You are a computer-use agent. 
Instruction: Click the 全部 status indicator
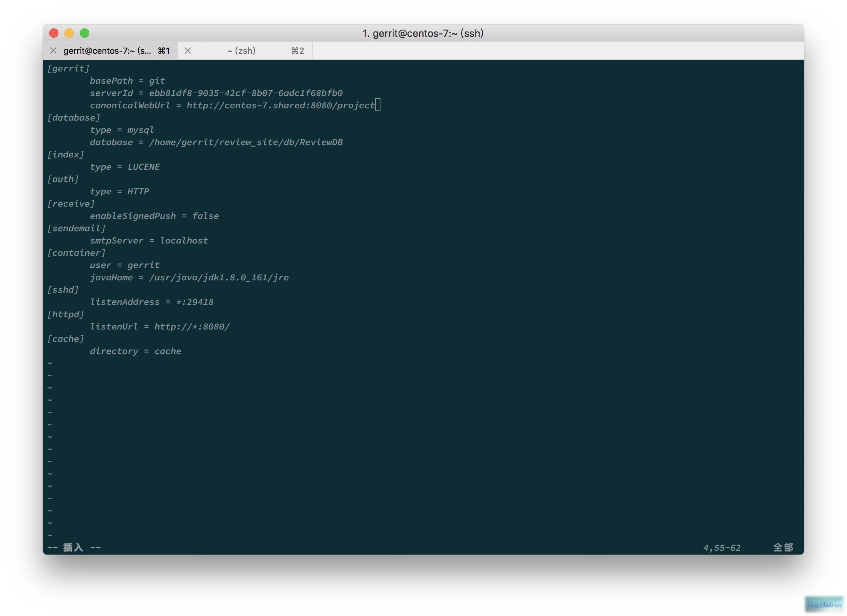783,548
